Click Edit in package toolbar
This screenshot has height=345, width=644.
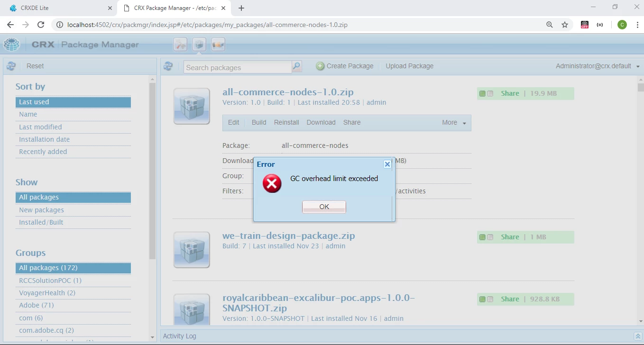pos(234,122)
